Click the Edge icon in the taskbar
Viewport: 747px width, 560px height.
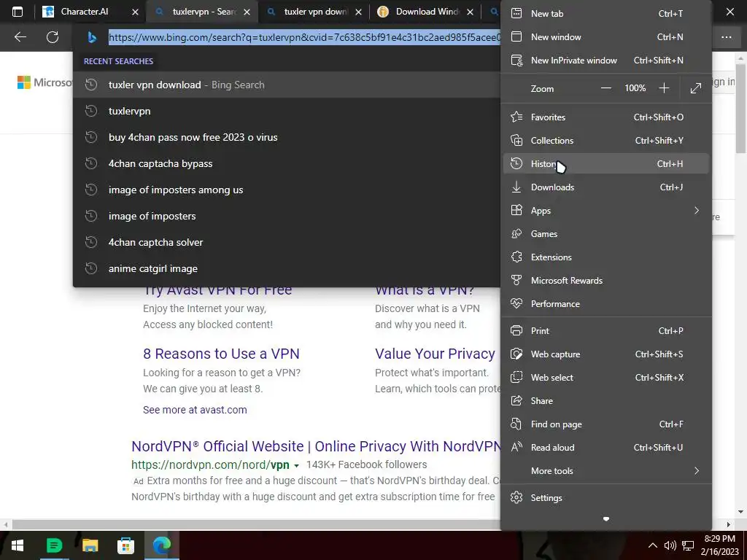click(x=162, y=545)
